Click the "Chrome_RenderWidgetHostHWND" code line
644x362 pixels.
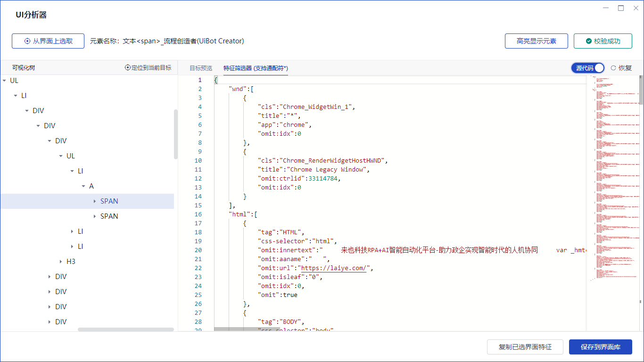(x=323, y=161)
